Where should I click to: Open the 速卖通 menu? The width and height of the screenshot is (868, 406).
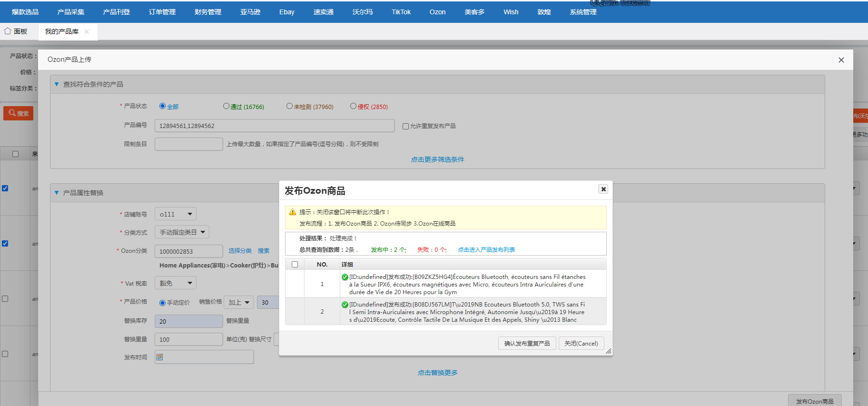click(324, 12)
